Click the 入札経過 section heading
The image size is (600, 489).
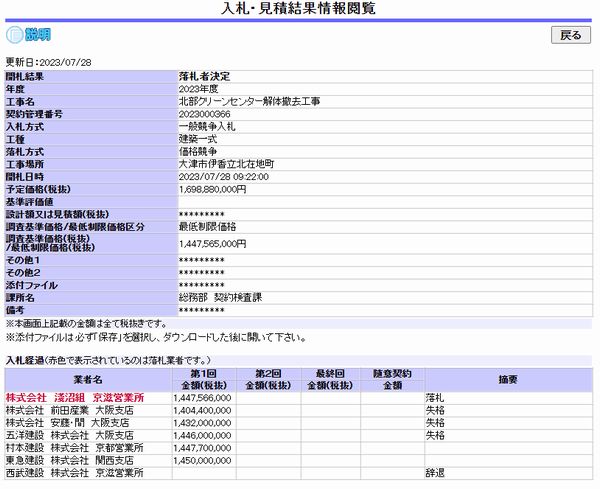24,360
